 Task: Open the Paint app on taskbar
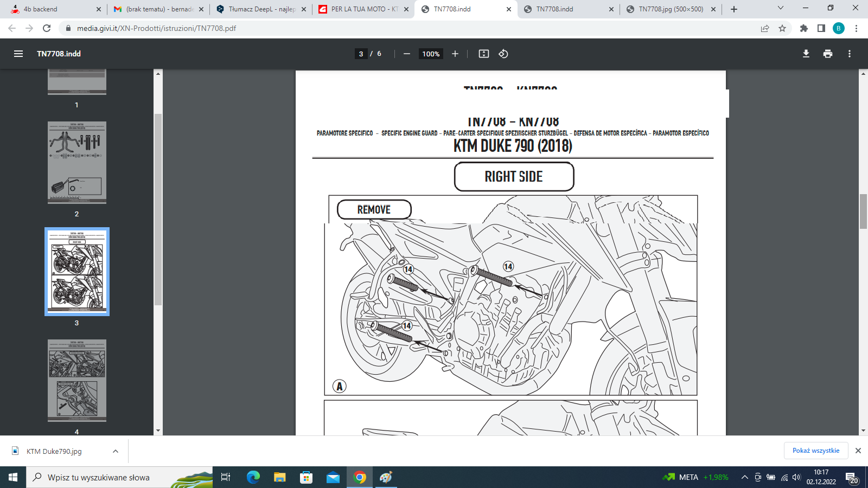tap(386, 477)
